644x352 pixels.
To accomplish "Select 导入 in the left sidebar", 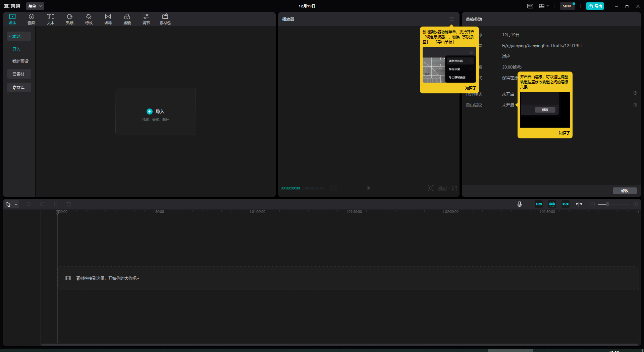I will tap(16, 49).
